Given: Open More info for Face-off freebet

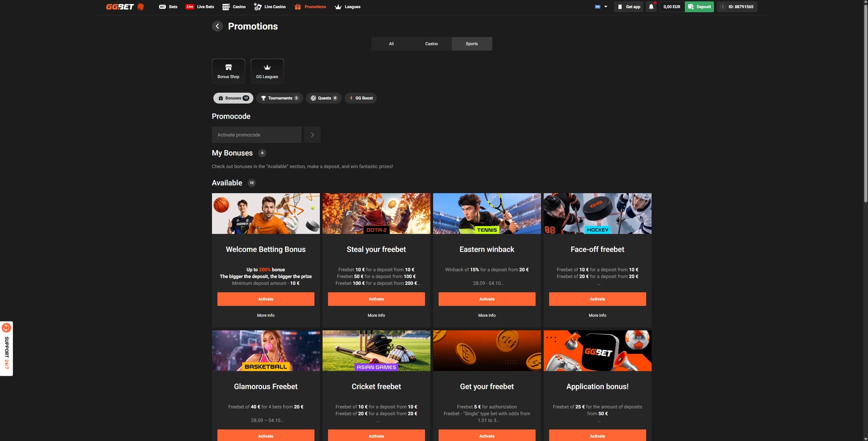Looking at the screenshot, I should click(x=597, y=315).
